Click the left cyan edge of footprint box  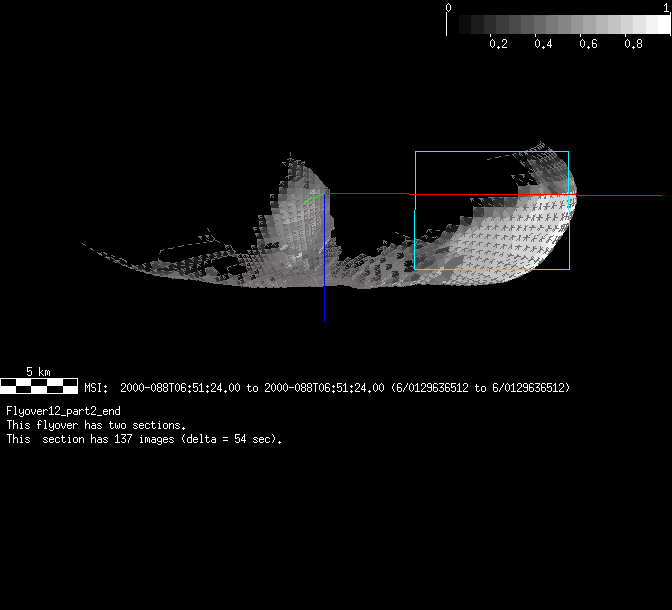pos(414,240)
